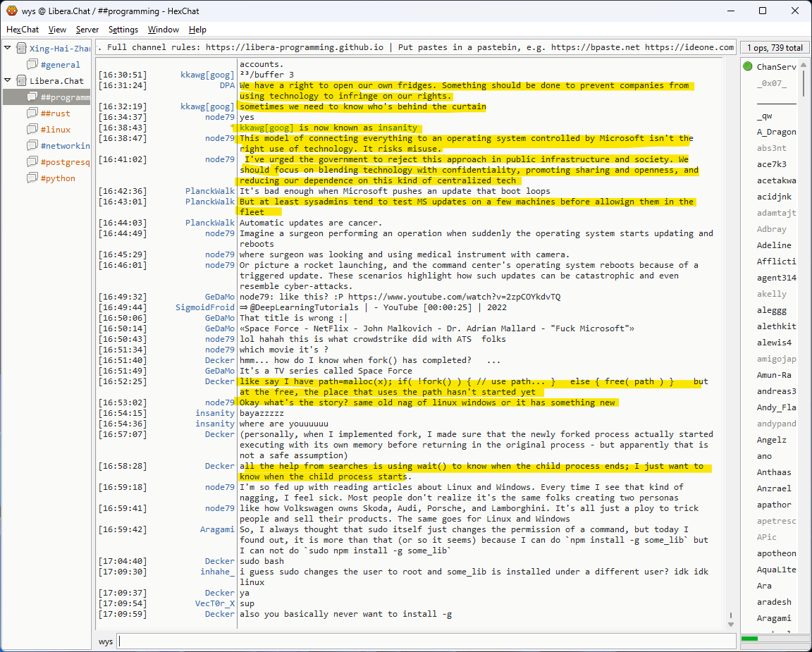Click the green lag meter bar

coord(749,639)
